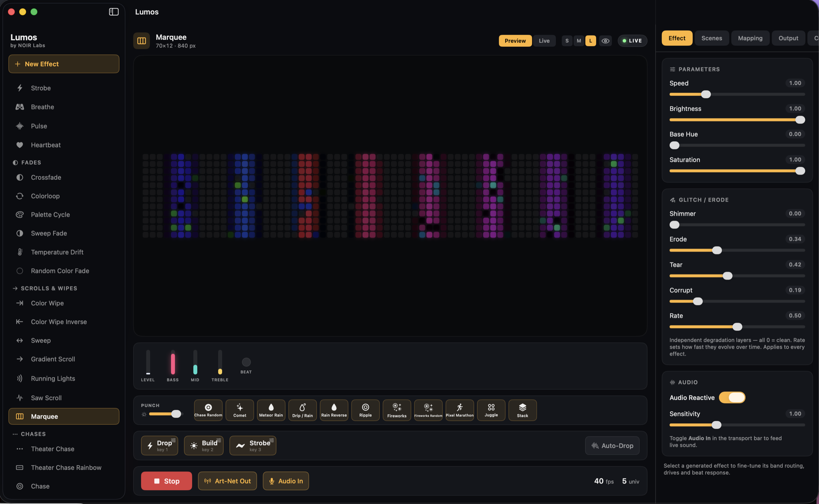Trigger the Fireworks punch effect

coord(397,410)
